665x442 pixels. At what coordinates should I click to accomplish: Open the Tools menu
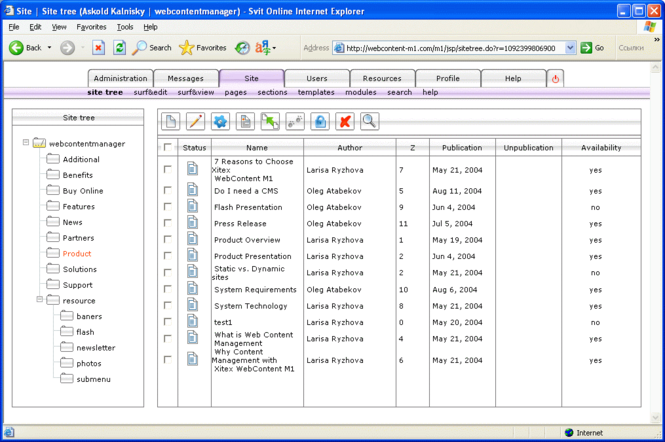pos(125,27)
